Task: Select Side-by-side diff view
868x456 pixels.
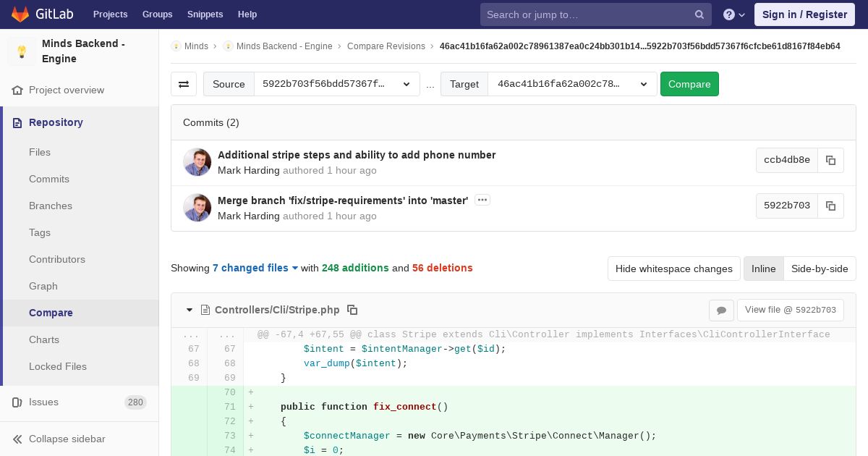Action: pos(820,269)
